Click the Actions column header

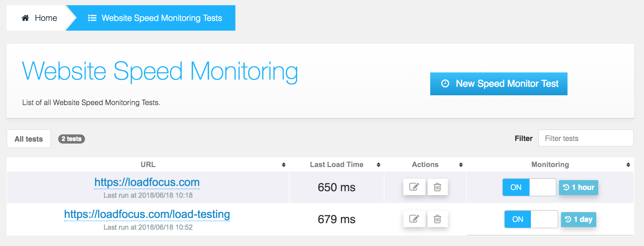pyautogui.click(x=425, y=165)
